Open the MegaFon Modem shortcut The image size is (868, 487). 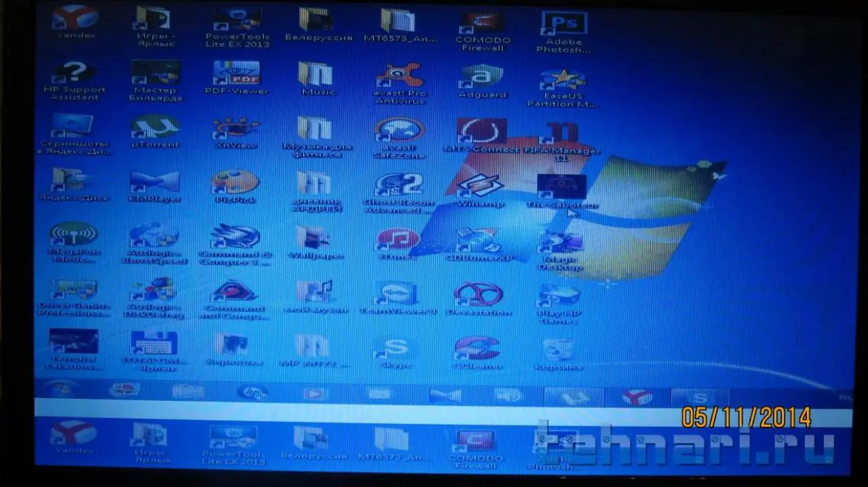tap(74, 243)
